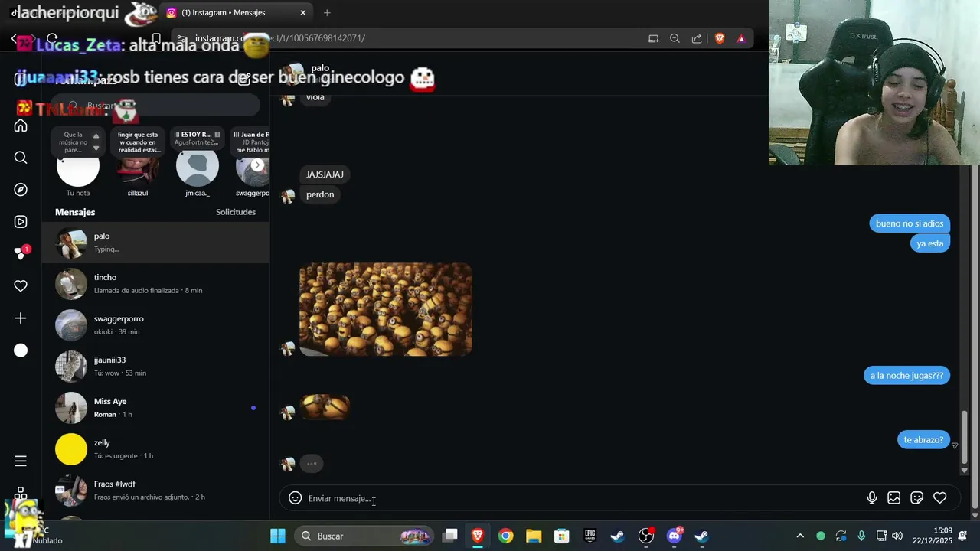Open a new browser tab
The image size is (980, 551).
[x=327, y=12]
